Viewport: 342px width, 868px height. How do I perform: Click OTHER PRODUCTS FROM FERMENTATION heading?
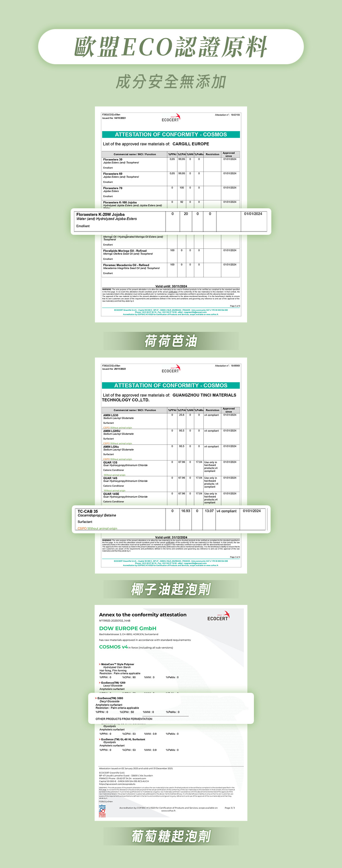click(124, 719)
